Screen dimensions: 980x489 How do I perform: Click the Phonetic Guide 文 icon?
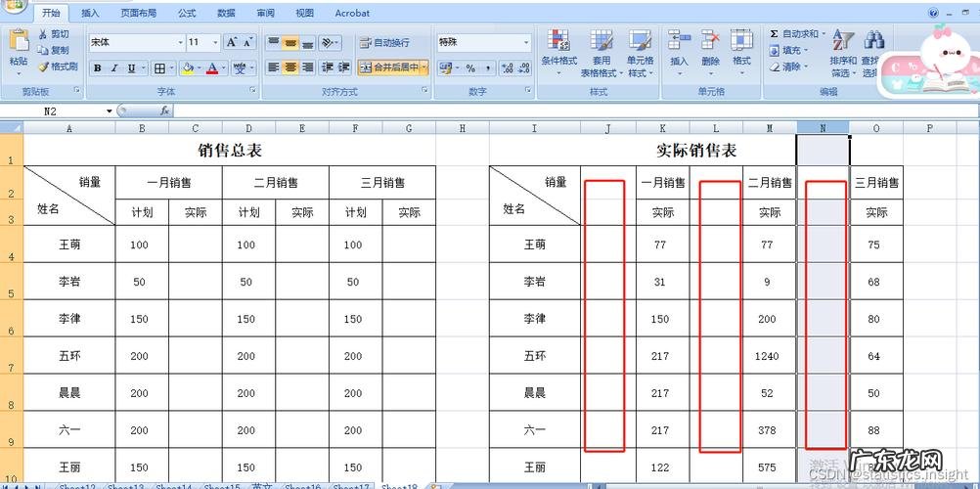[x=241, y=68]
